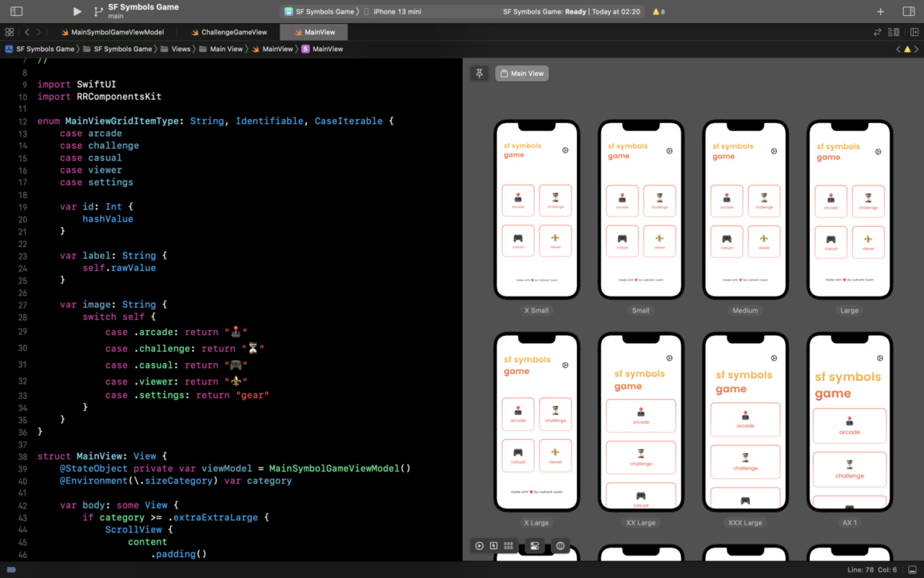Select the SF Symbols Game scheme

tap(319, 12)
